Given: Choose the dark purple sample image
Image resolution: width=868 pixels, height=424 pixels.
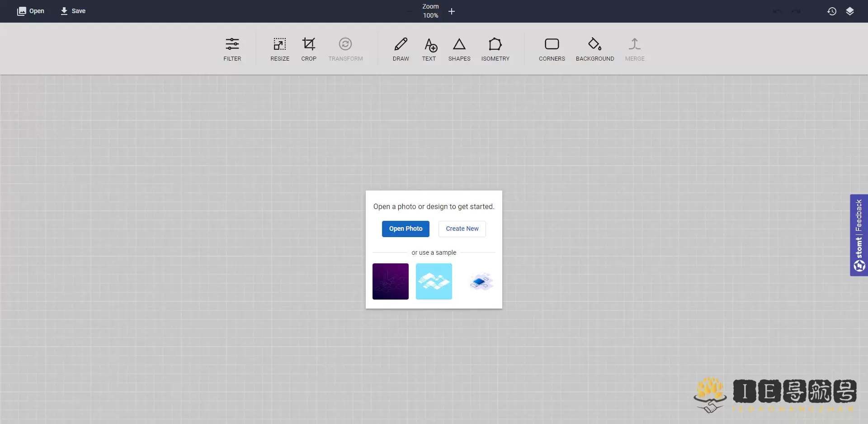Looking at the screenshot, I should pyautogui.click(x=390, y=281).
